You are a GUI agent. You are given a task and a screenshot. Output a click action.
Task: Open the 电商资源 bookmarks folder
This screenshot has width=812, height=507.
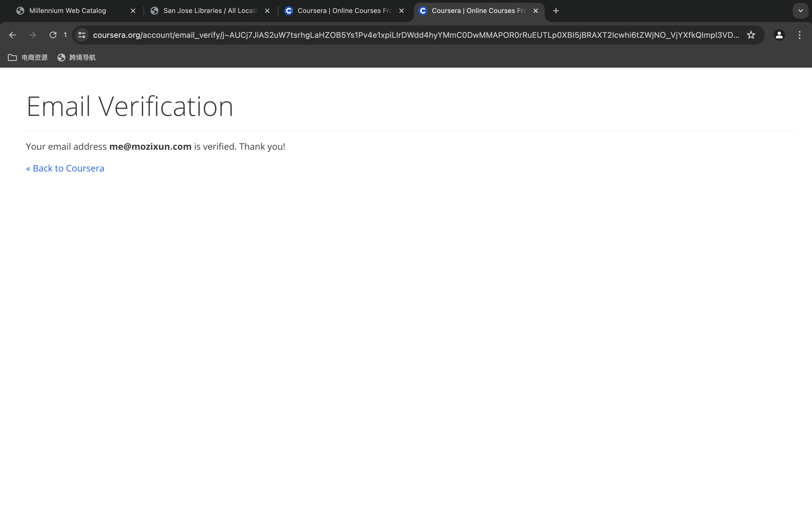28,58
